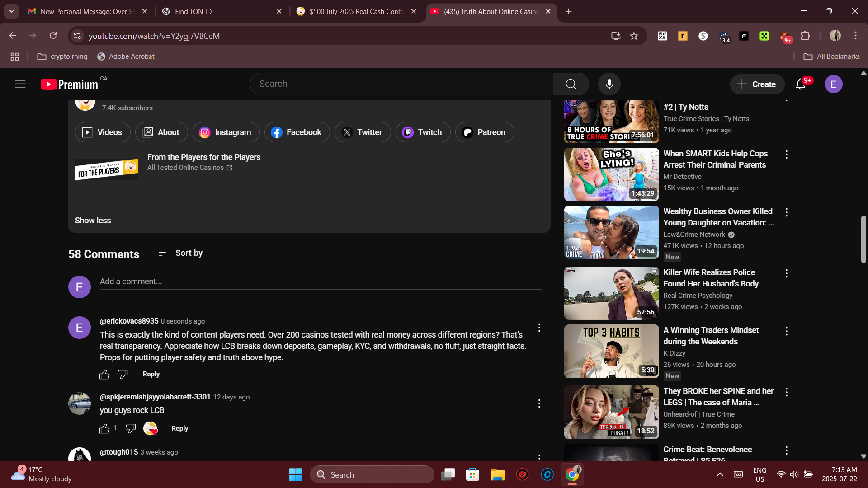868x488 pixels.
Task: Open the channel Twitch link
Action: pos(423,132)
